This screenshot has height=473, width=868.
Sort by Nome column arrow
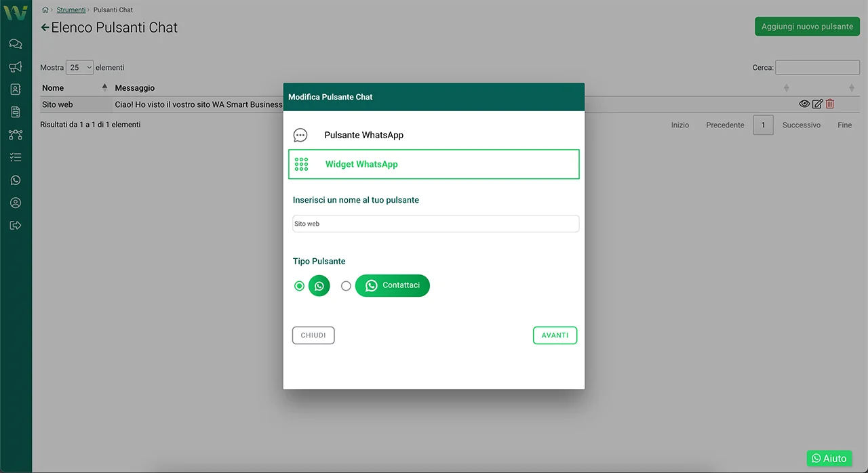point(104,87)
